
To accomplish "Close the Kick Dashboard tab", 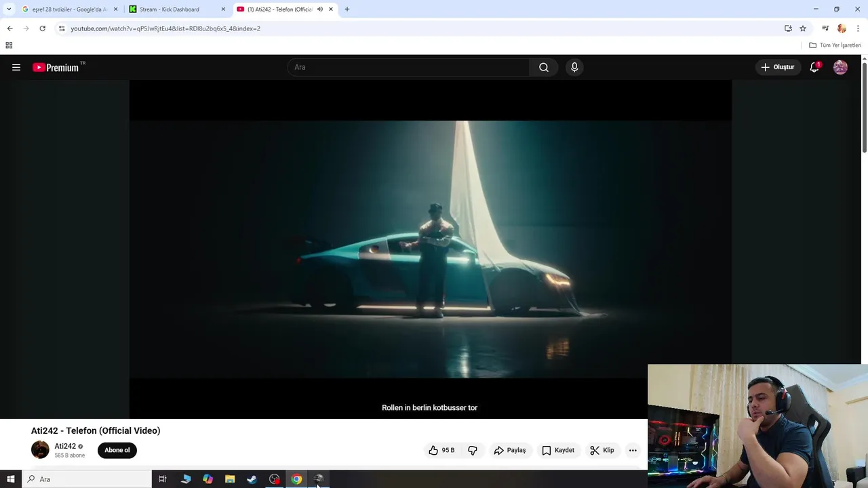I will (x=223, y=9).
